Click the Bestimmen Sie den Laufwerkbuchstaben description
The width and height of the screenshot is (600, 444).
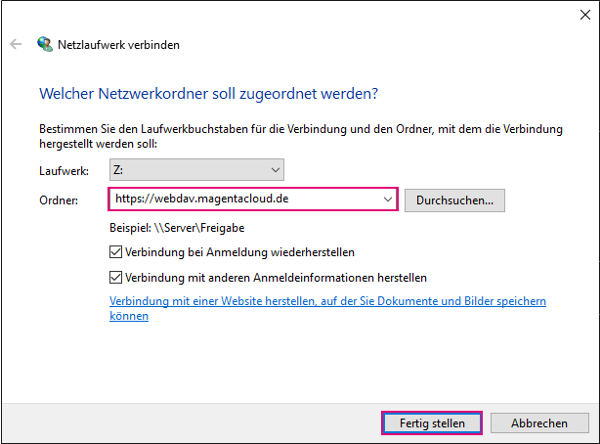click(301, 136)
